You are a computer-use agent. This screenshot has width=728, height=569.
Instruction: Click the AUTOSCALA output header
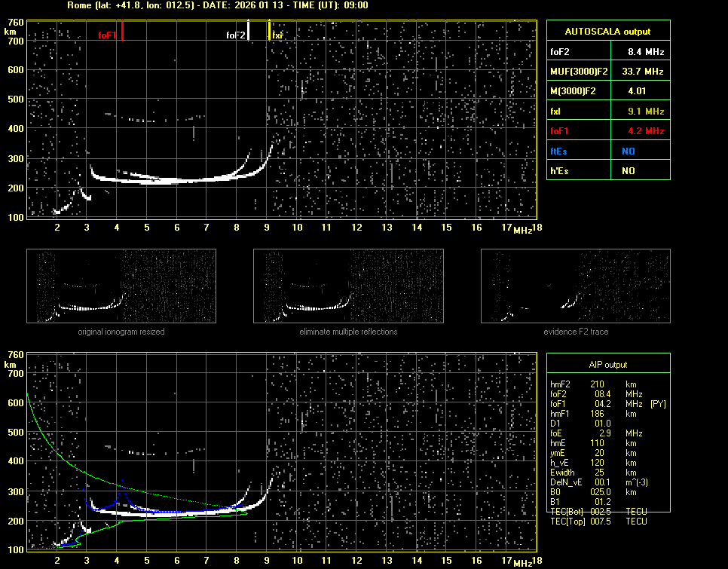607,32
